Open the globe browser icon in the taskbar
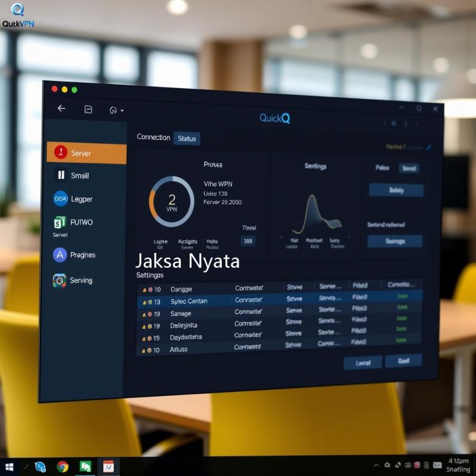The width and height of the screenshot is (476, 476). [40, 467]
